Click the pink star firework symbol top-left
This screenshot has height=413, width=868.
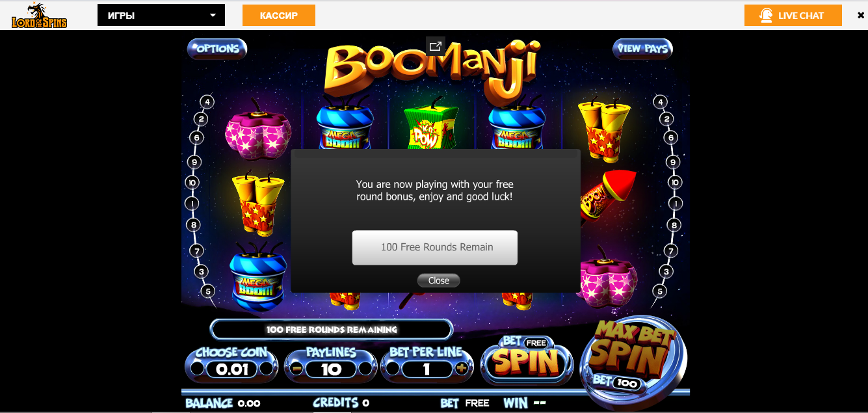pyautogui.click(x=257, y=131)
